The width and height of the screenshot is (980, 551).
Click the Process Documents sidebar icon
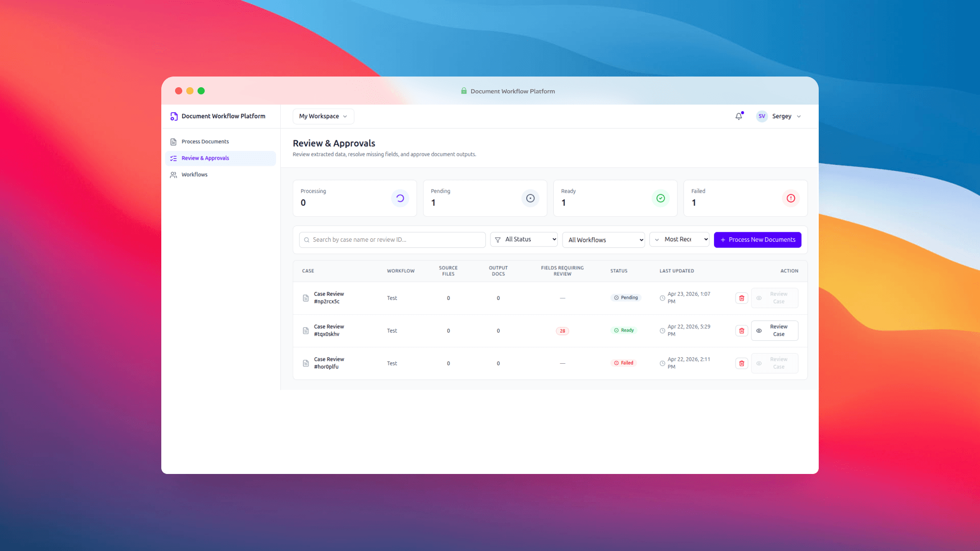click(x=174, y=141)
